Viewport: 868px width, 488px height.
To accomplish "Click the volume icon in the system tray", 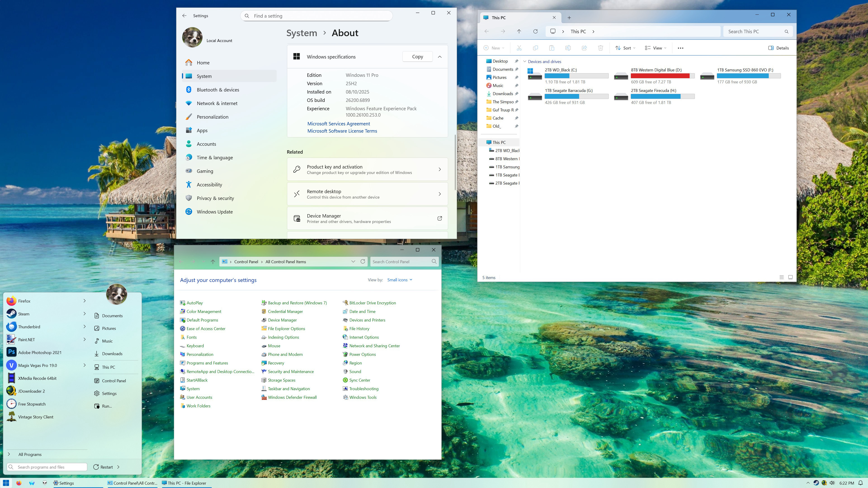I will [832, 483].
